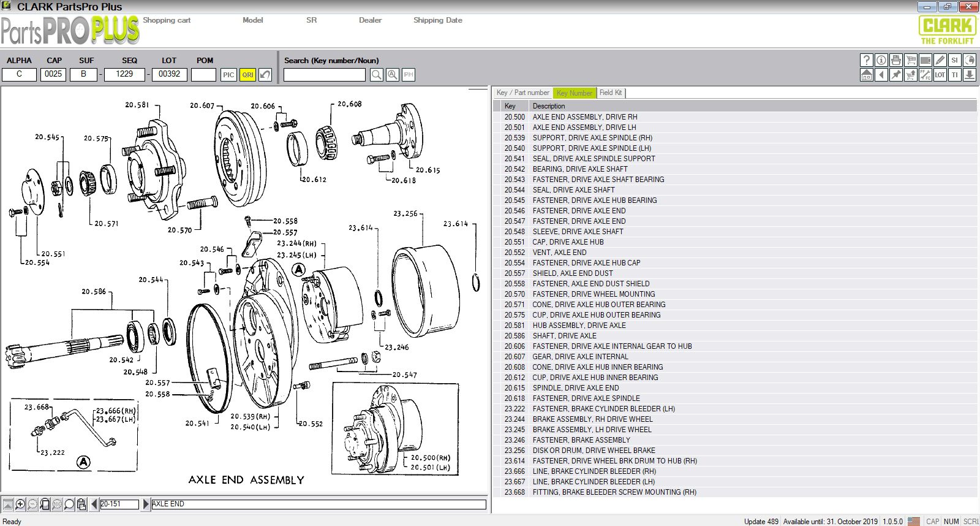The width and height of the screenshot is (980, 526).
Task: Go to next diagram page arrow
Action: click(x=146, y=504)
